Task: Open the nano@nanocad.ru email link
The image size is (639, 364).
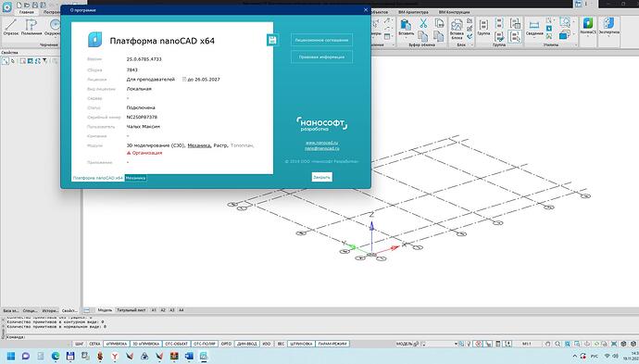Action: pos(322,148)
